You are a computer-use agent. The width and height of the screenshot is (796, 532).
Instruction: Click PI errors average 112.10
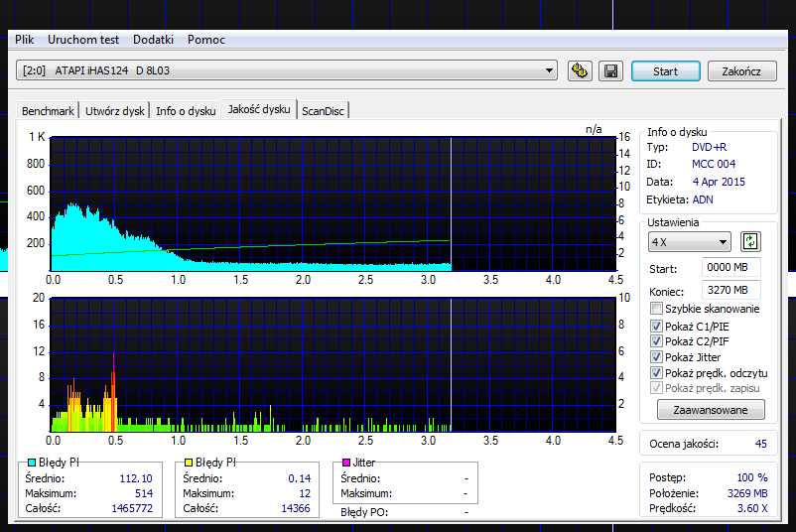point(136,478)
